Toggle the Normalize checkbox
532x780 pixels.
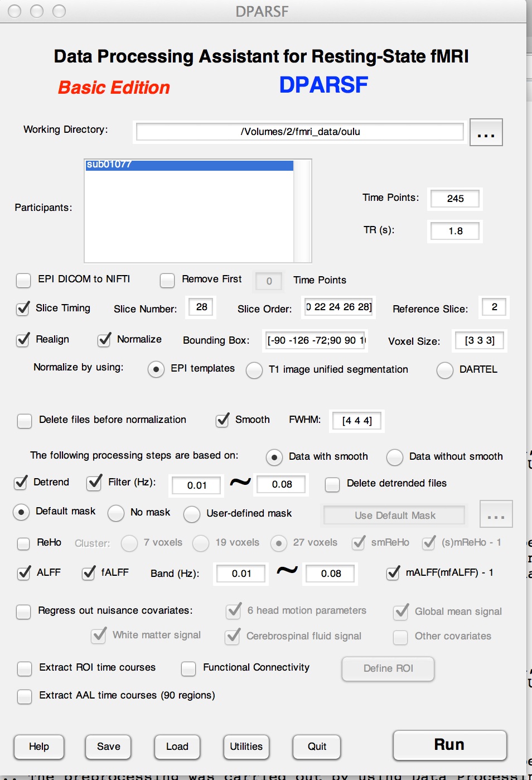click(x=104, y=339)
